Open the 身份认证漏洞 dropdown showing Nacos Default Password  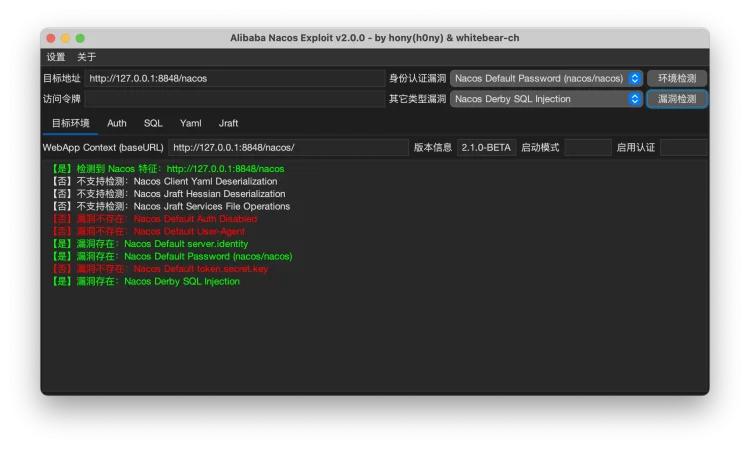(546, 78)
